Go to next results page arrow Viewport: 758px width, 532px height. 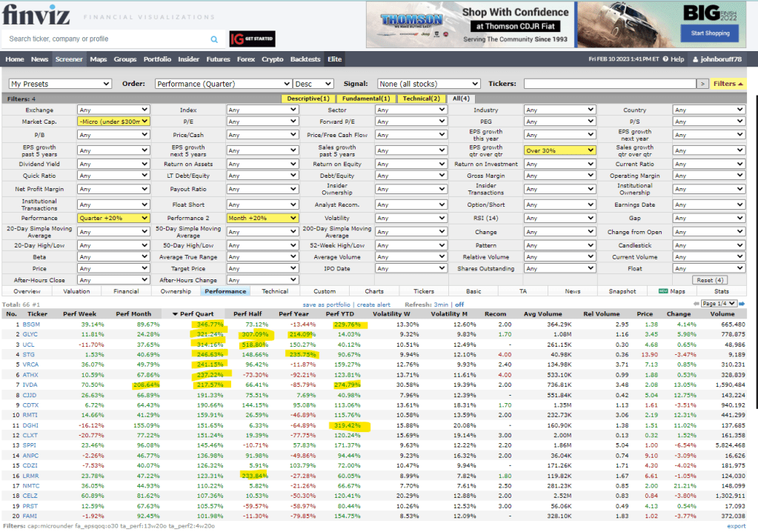(x=742, y=304)
